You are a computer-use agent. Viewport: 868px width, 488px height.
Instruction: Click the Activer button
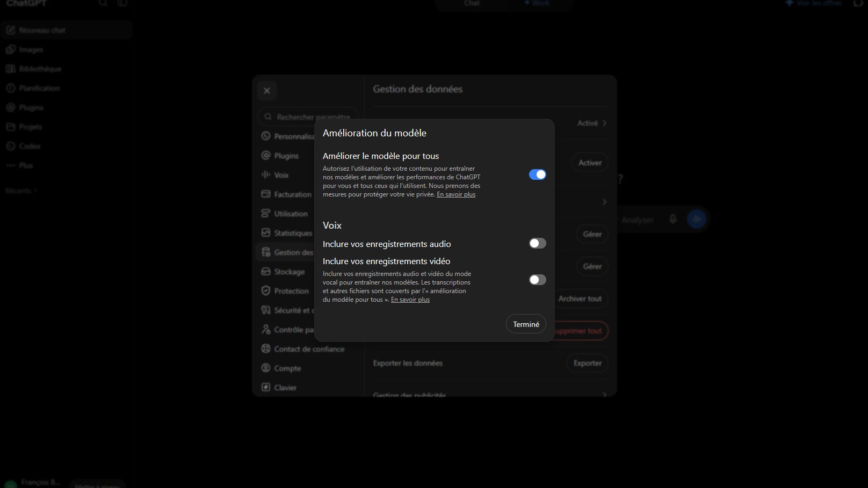pyautogui.click(x=590, y=163)
